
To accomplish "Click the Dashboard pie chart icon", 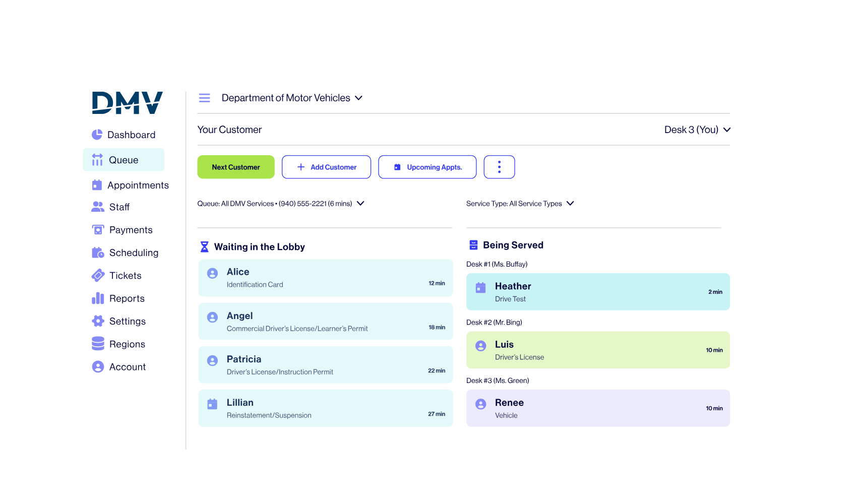I will (97, 135).
